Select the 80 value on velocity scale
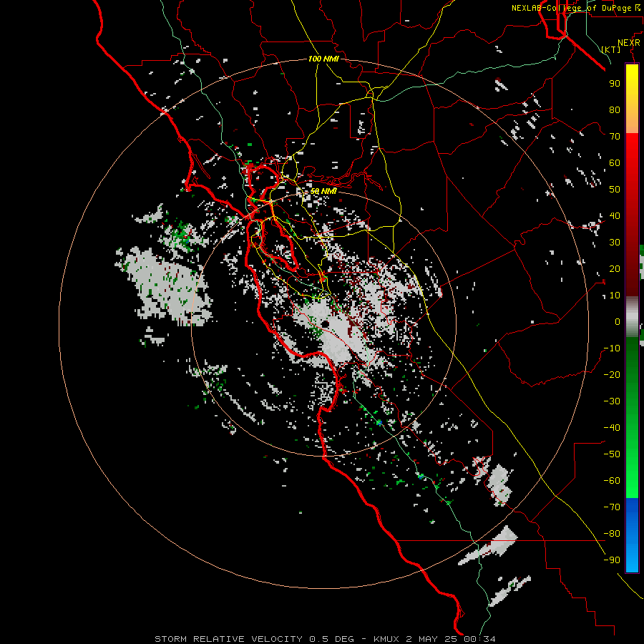 615,110
